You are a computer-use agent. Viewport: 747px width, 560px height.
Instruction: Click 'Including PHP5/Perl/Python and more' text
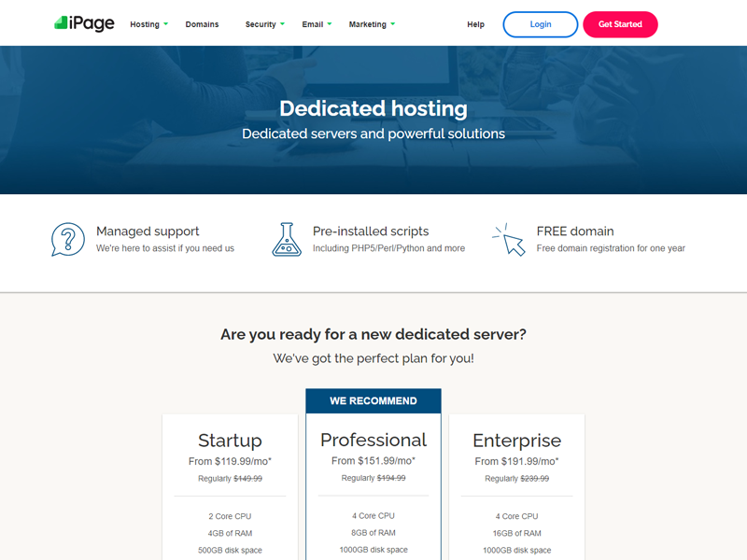tap(388, 248)
